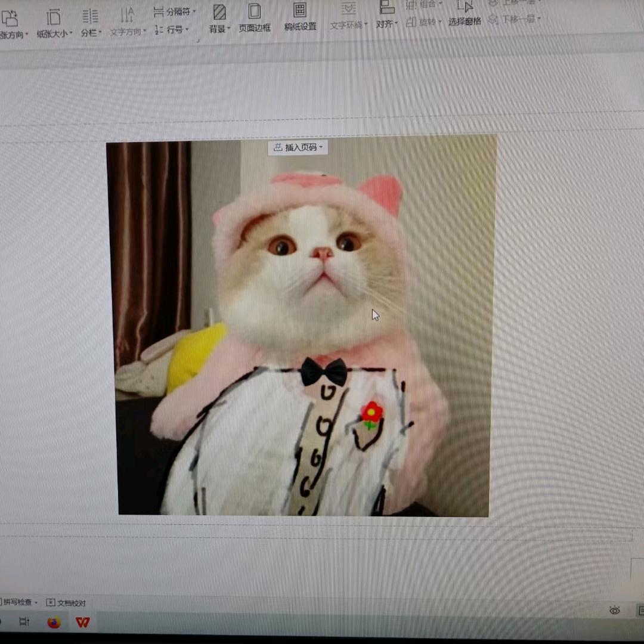Open the 插入页码 insert page number dropdown
The image size is (644, 644).
tap(298, 147)
